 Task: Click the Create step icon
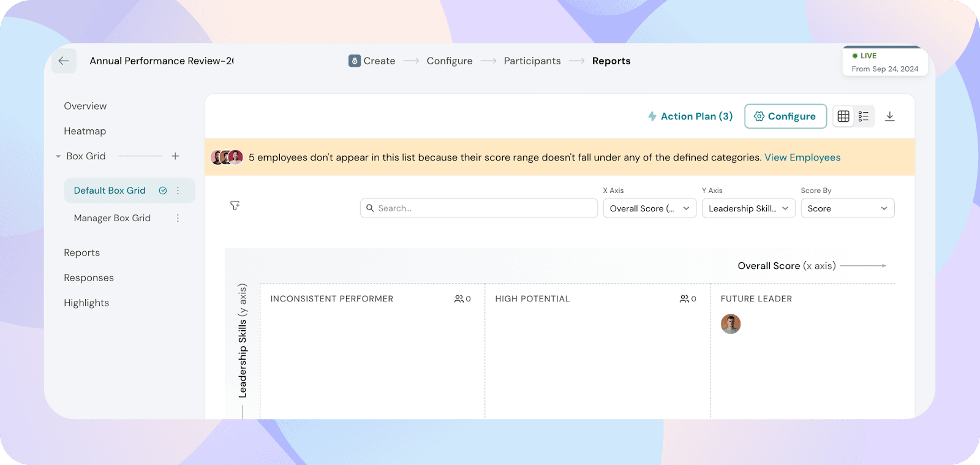point(355,61)
